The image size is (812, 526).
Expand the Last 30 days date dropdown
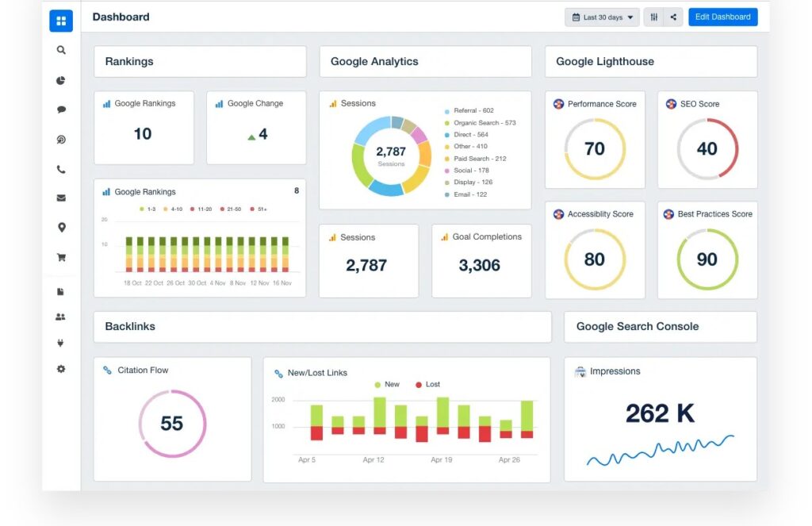pyautogui.click(x=602, y=17)
